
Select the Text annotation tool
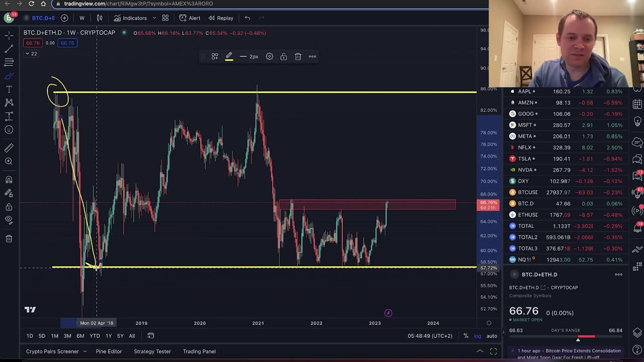[9, 89]
